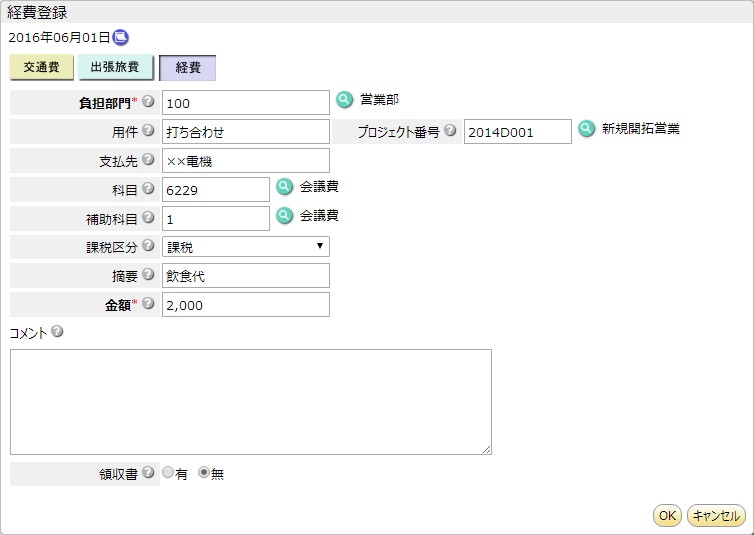Show help icon next to 支払先 label

point(149,159)
